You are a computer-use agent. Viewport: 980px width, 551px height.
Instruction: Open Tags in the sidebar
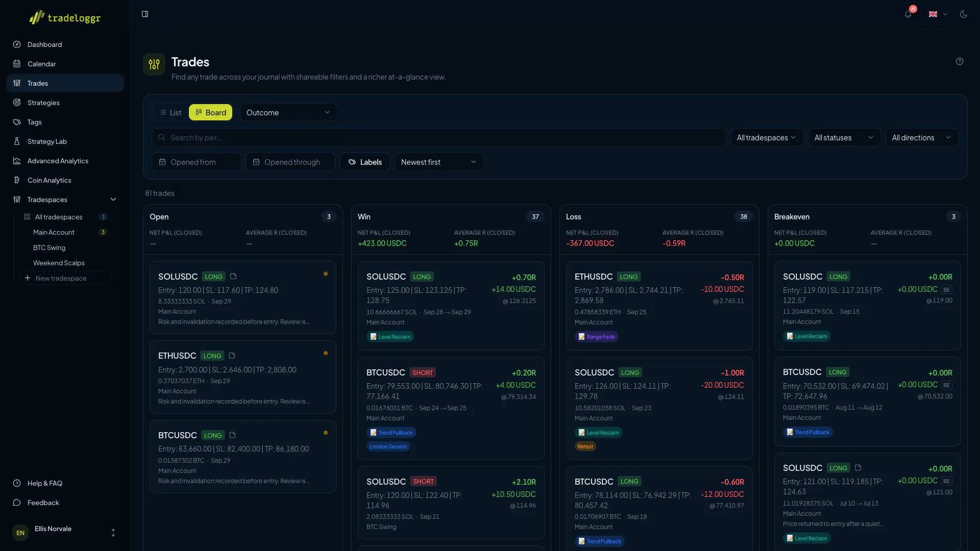(x=65, y=122)
